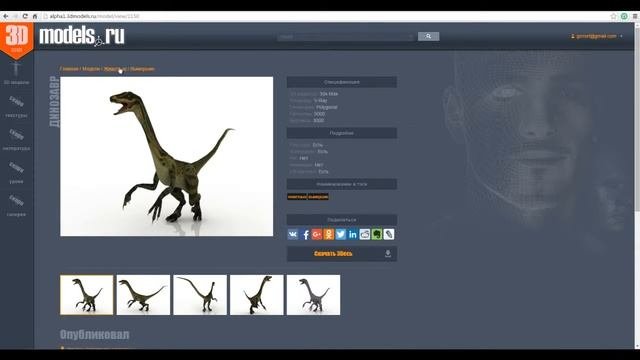The width and height of the screenshot is (640, 360).
Task: Open the литература sidebar section
Action: [x=16, y=140]
